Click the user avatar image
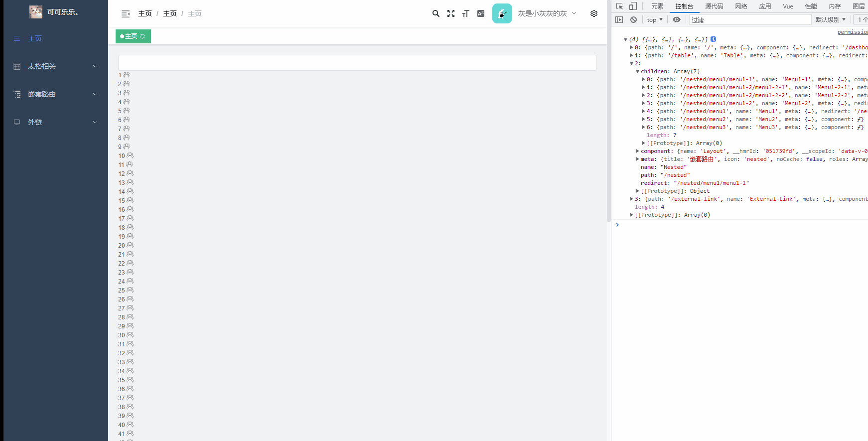The height and width of the screenshot is (441, 868). [x=502, y=13]
